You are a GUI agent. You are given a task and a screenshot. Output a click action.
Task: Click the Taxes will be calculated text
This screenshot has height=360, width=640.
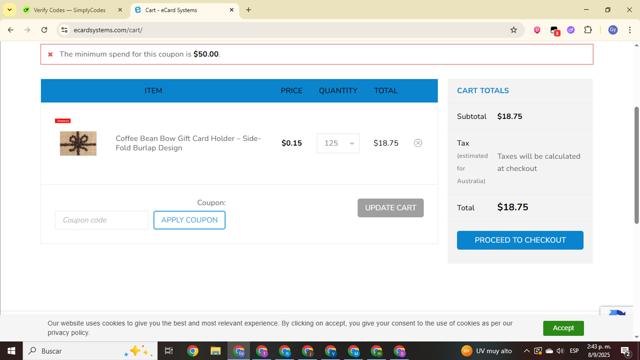coord(538,162)
